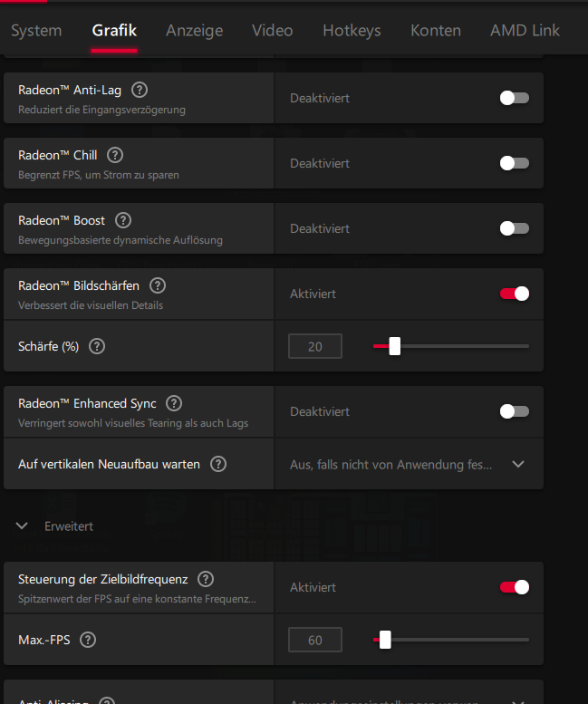
Task: Open help for Max.-FPS
Action: click(88, 640)
